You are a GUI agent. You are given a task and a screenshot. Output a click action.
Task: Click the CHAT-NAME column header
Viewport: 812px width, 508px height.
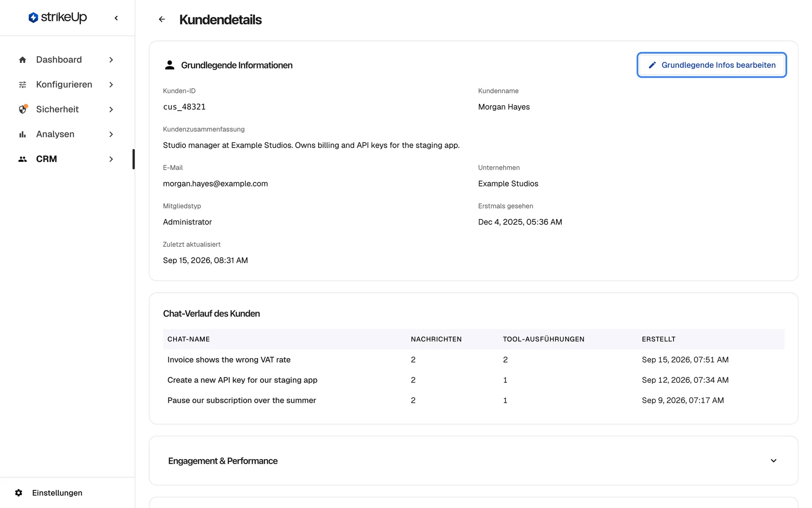pyautogui.click(x=189, y=339)
